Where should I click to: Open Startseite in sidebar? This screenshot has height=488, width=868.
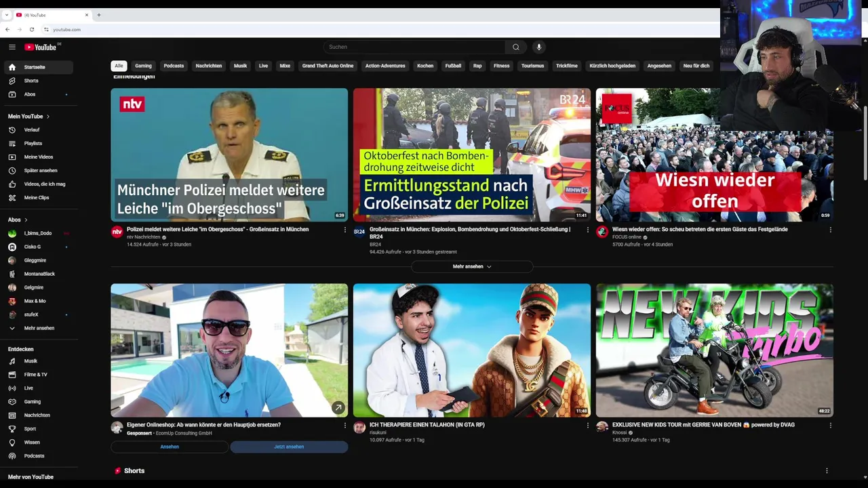(x=39, y=67)
